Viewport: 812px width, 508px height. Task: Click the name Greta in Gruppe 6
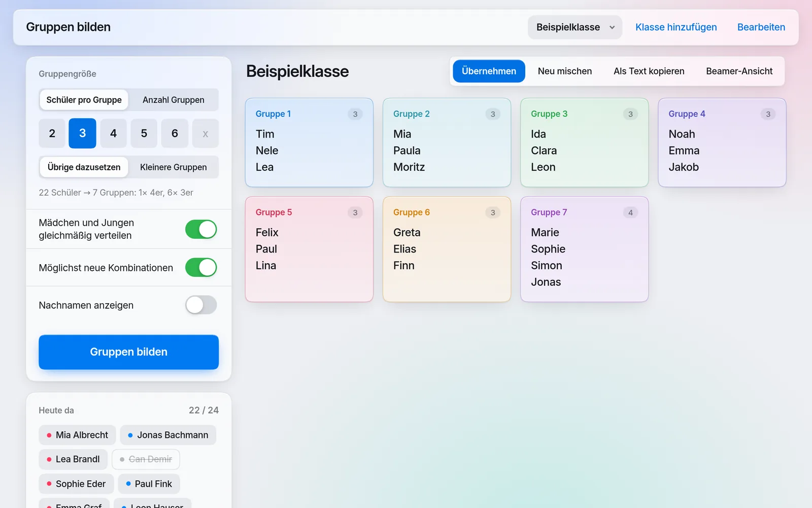point(407,233)
